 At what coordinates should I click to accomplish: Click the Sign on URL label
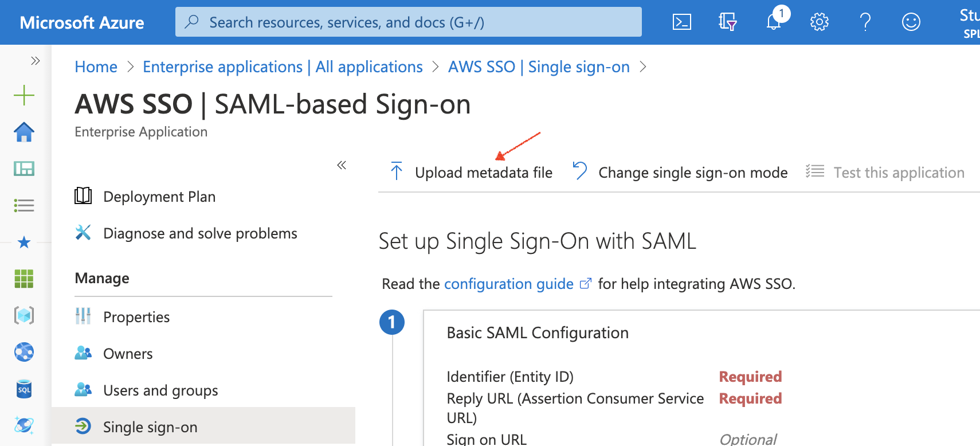487,439
